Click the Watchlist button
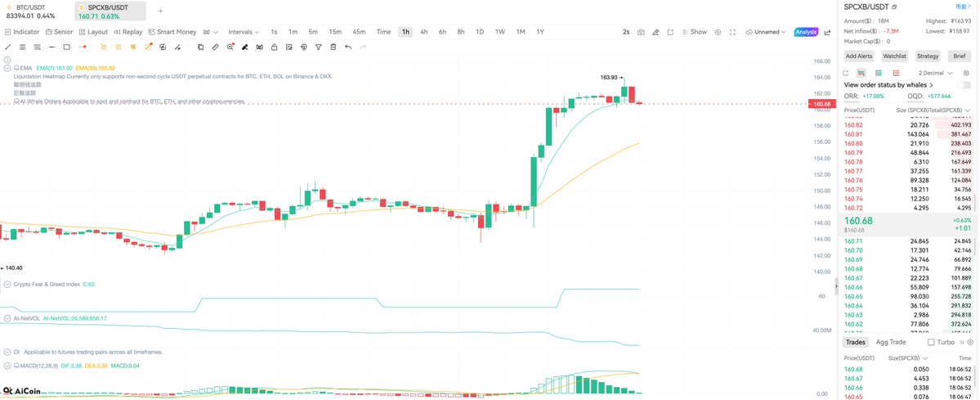The height and width of the screenshot is (400, 980). click(x=894, y=56)
